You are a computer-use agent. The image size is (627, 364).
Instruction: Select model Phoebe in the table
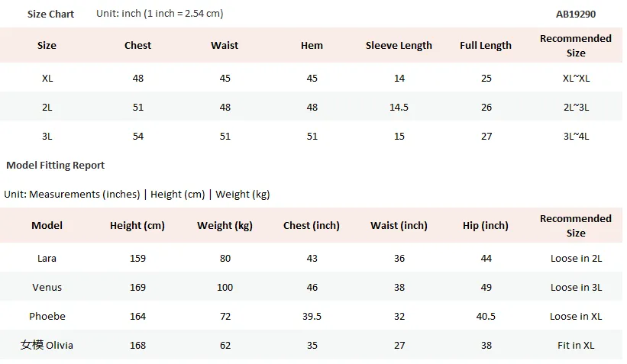(47, 317)
